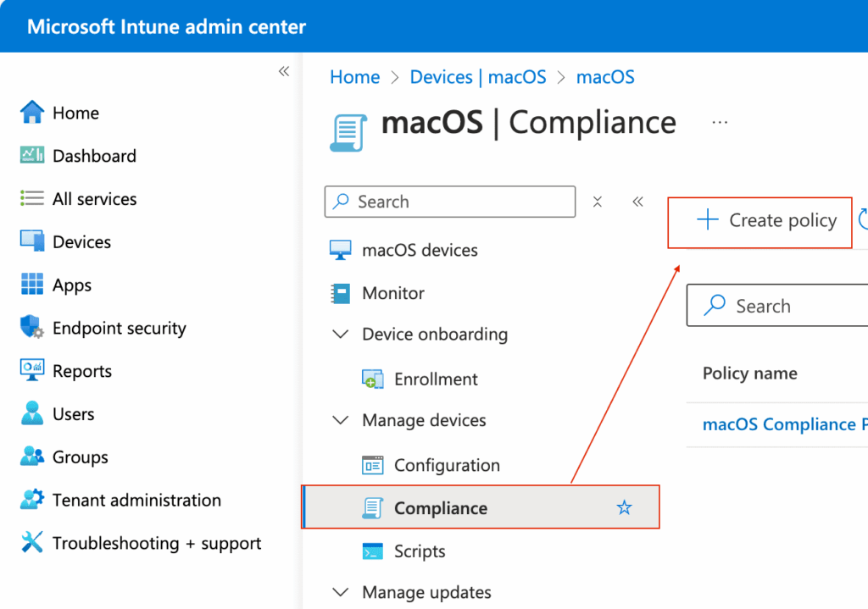Open Tenant administration via its gear icon
This screenshot has height=609, width=868.
tap(31, 500)
